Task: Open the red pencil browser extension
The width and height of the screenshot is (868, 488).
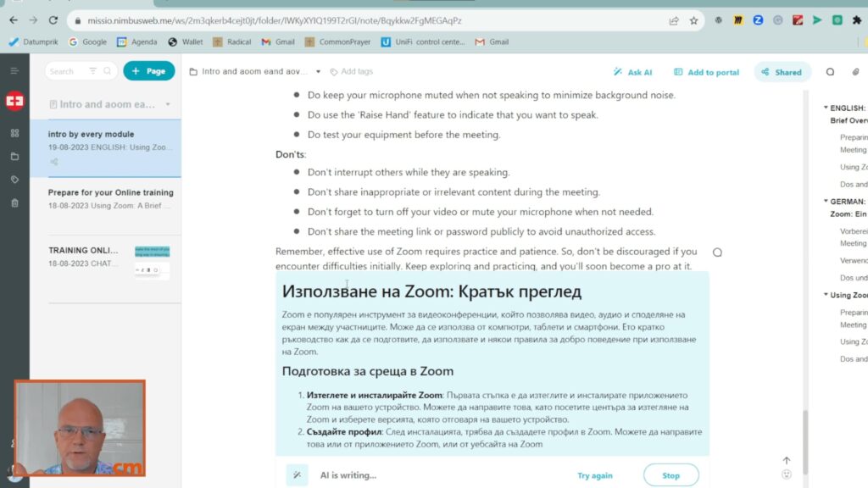Action: [797, 20]
